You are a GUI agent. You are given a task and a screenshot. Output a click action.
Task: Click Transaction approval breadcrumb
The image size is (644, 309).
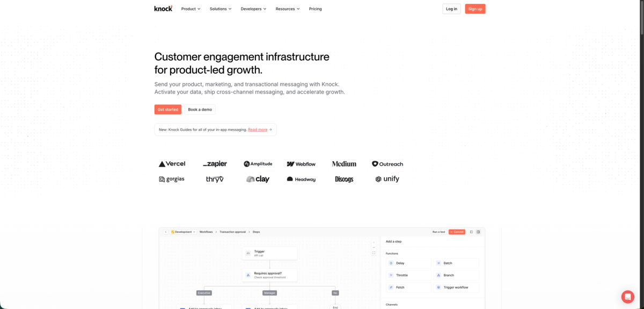click(232, 232)
